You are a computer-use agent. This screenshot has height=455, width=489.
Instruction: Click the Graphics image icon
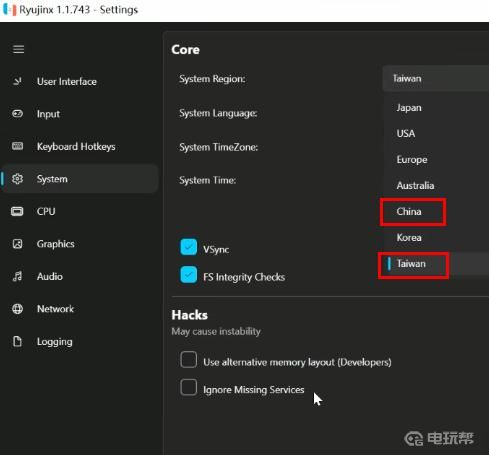pyautogui.click(x=17, y=244)
